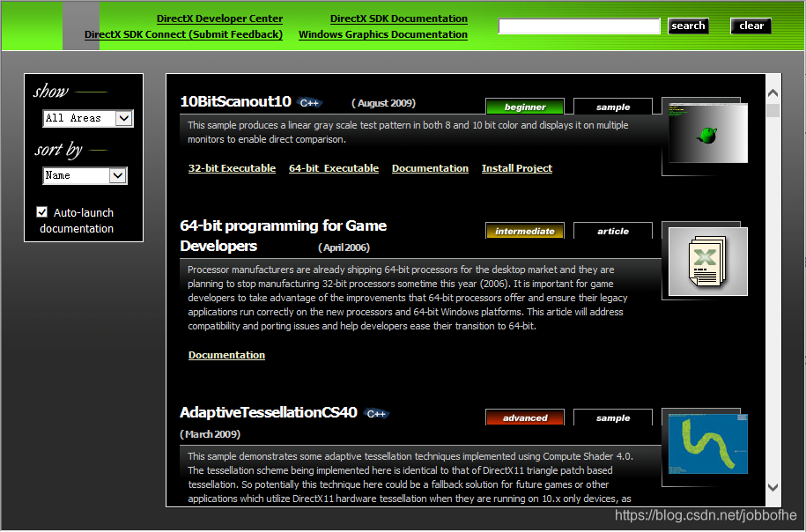806x532 pixels.
Task: Open the 10BitScanout10 screenshot thumbnail
Action: [708, 133]
